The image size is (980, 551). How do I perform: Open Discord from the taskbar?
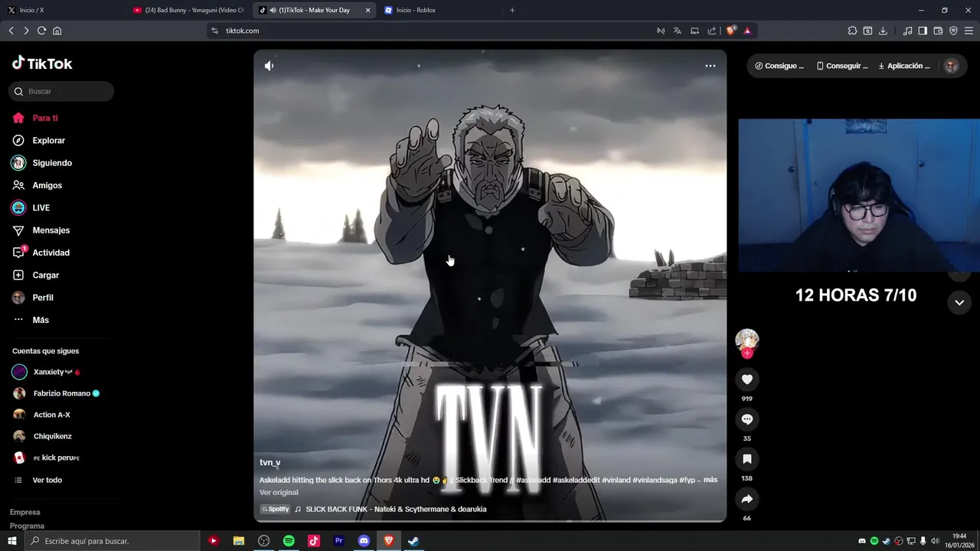(x=364, y=541)
